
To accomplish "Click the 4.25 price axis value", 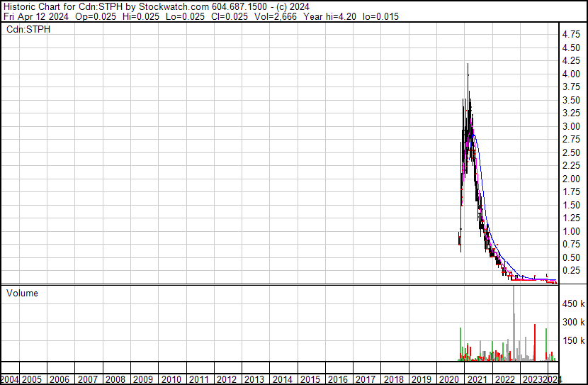I will pyautogui.click(x=571, y=61).
